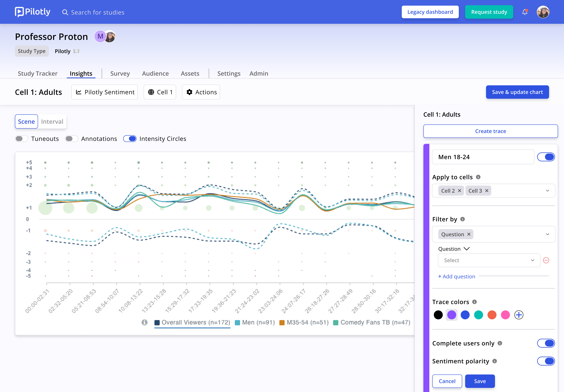Switch to the Insights tab

81,73
